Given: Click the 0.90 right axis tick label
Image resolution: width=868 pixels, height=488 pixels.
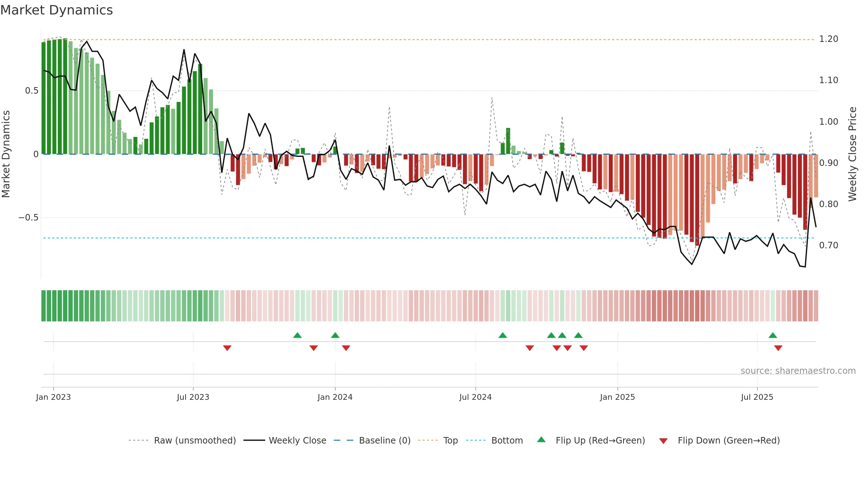Looking at the screenshot, I should (829, 163).
